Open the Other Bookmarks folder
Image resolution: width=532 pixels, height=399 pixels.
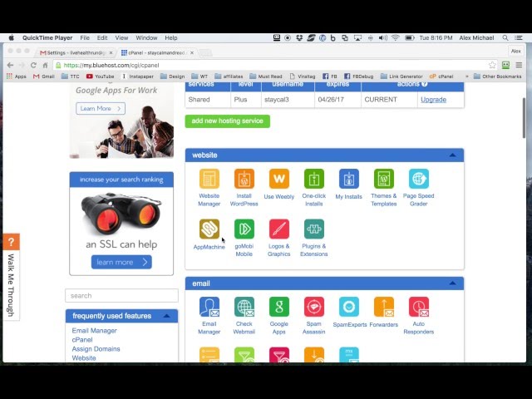click(497, 76)
